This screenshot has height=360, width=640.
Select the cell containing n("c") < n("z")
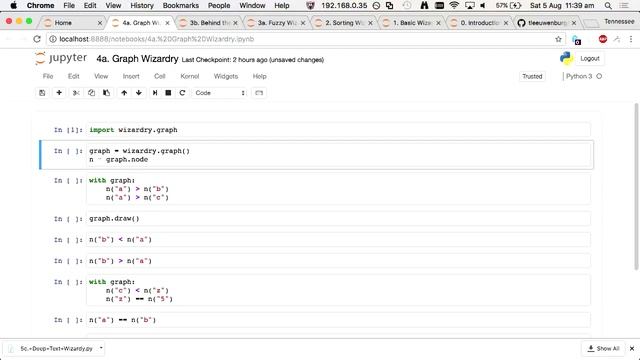coord(338,290)
